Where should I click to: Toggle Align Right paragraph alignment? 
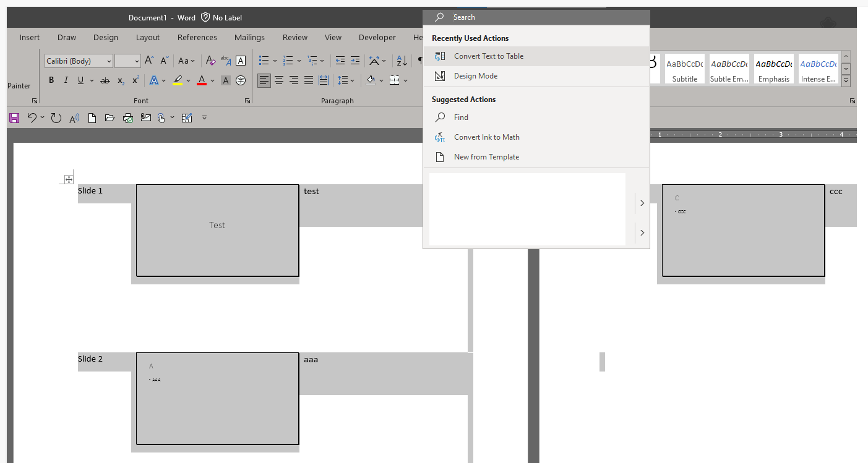point(294,80)
